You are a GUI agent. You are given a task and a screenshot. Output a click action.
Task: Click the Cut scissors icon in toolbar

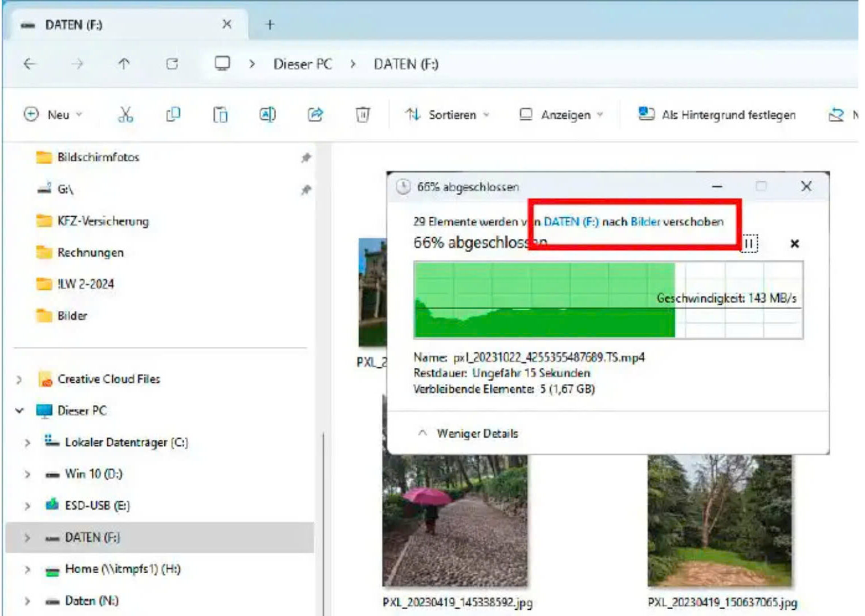[125, 115]
